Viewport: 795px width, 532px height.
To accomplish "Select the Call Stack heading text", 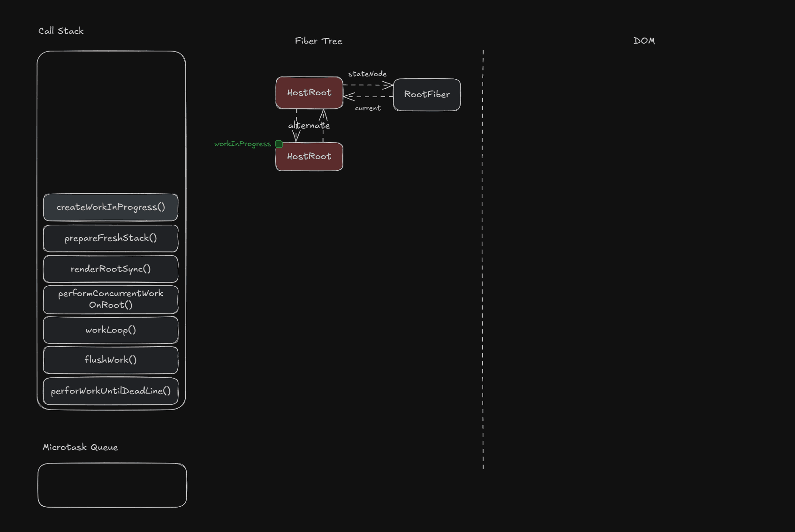I will click(x=61, y=31).
